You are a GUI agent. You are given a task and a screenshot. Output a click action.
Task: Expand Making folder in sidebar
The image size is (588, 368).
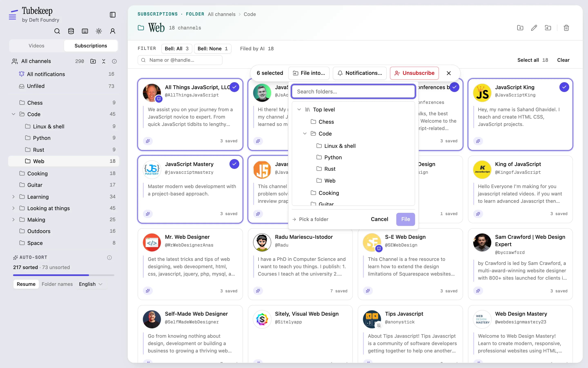click(x=14, y=220)
